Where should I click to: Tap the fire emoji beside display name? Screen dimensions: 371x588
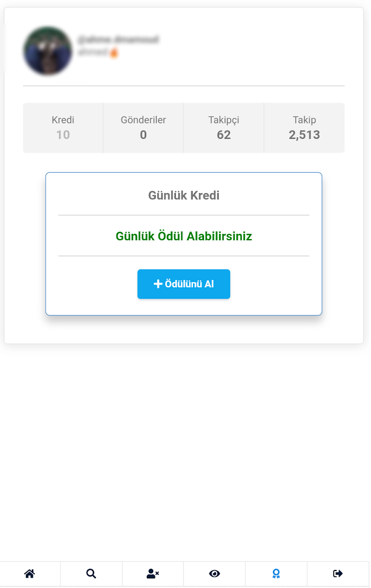click(114, 52)
